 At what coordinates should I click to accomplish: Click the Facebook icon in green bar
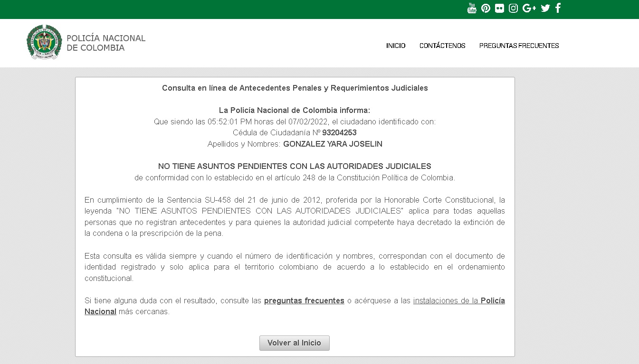click(x=558, y=8)
